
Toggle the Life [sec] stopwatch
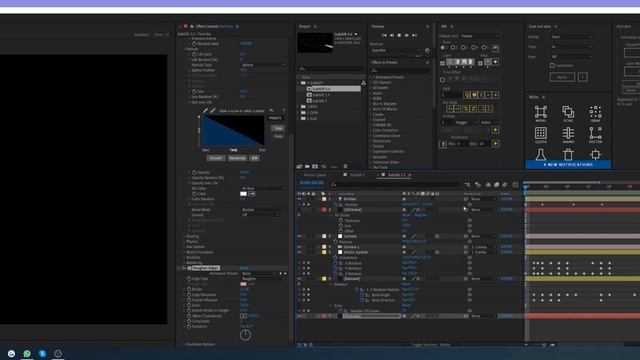point(194,54)
